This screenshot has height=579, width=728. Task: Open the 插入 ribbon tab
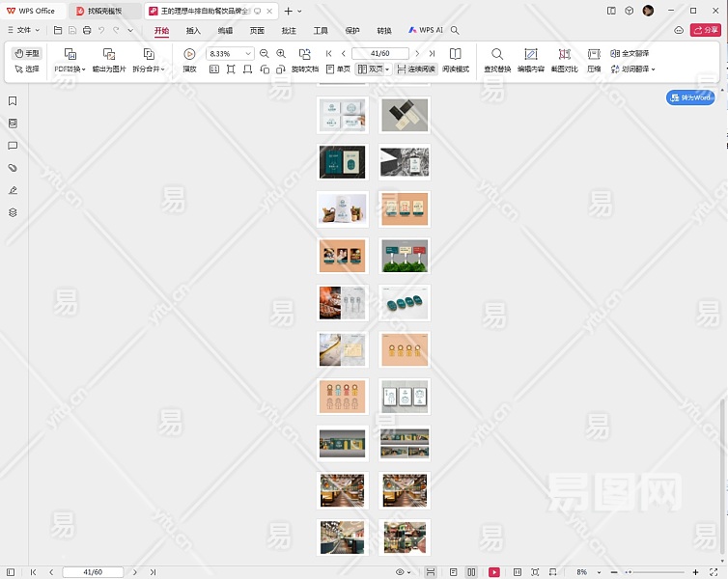[x=193, y=31]
